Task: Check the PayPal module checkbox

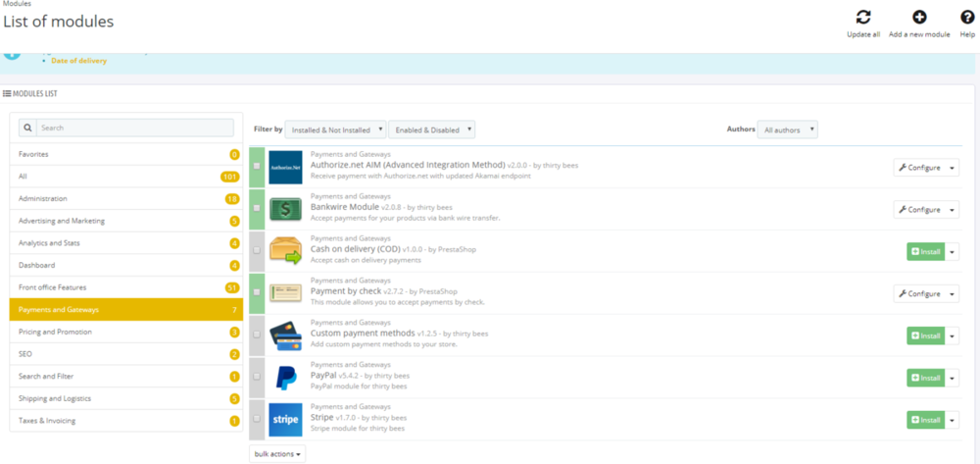Action: point(256,376)
